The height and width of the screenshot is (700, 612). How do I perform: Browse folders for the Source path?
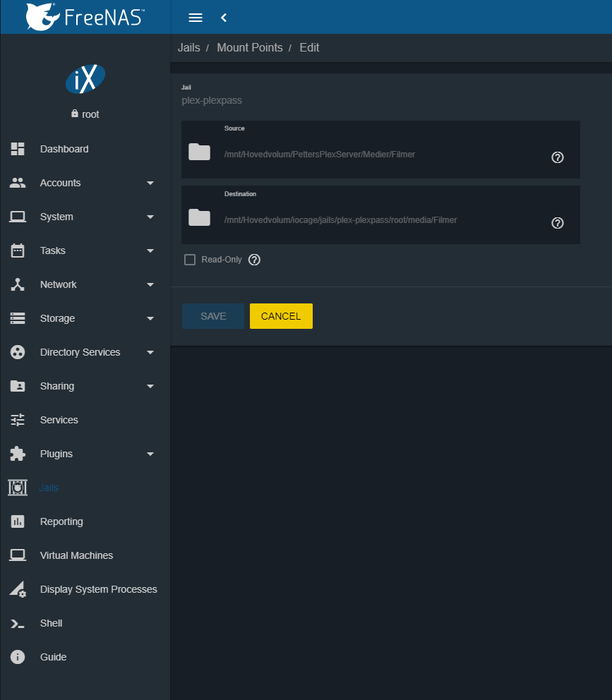coord(199,152)
